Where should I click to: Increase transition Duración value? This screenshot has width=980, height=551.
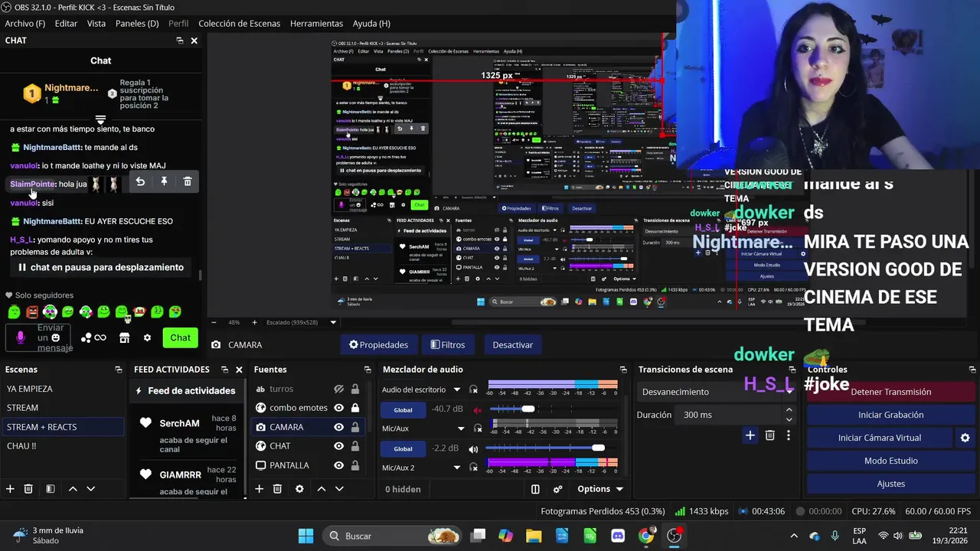pyautogui.click(x=789, y=410)
